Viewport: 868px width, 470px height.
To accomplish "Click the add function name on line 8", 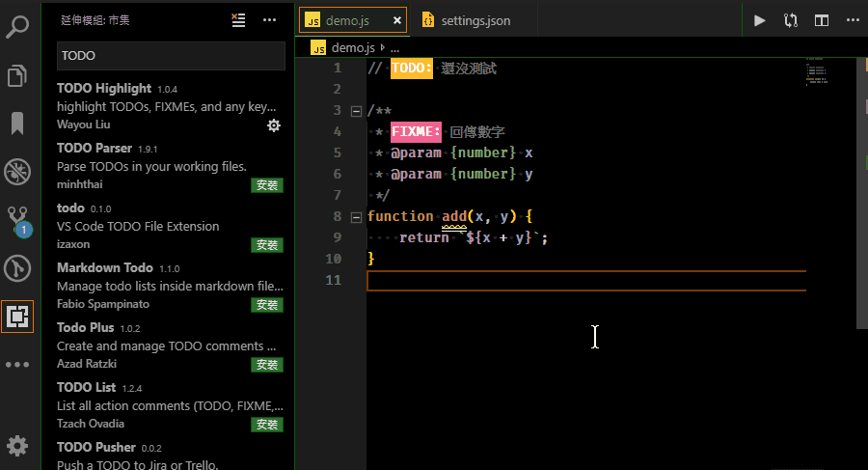I will pyautogui.click(x=454, y=217).
